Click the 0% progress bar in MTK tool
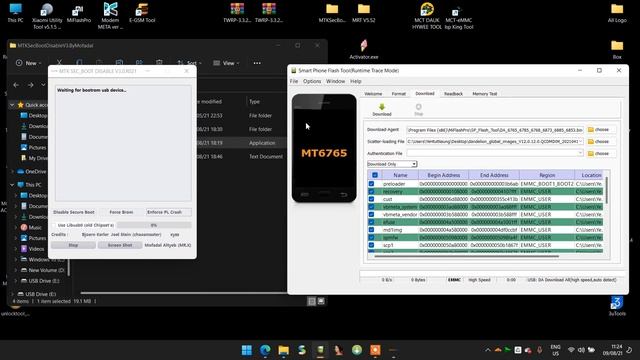This screenshot has height=360, width=640. [x=154, y=225]
